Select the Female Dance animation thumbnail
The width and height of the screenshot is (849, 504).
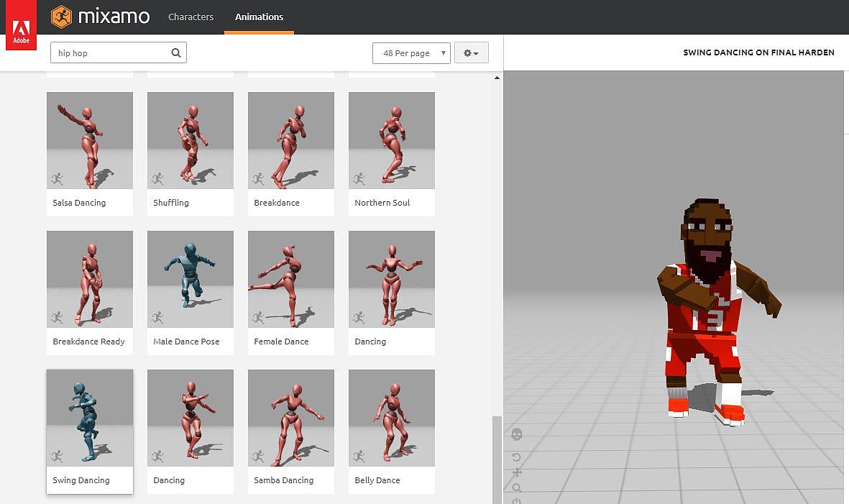[x=291, y=280]
